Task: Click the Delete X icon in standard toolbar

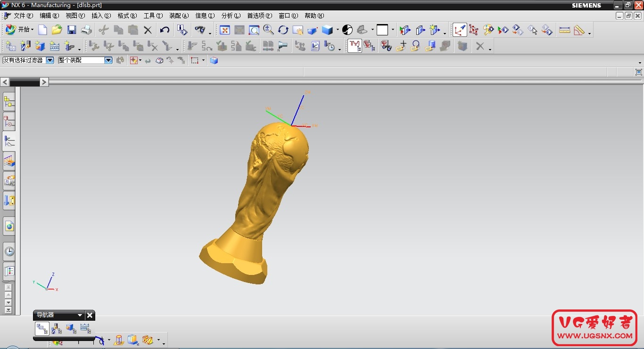Action: point(148,30)
